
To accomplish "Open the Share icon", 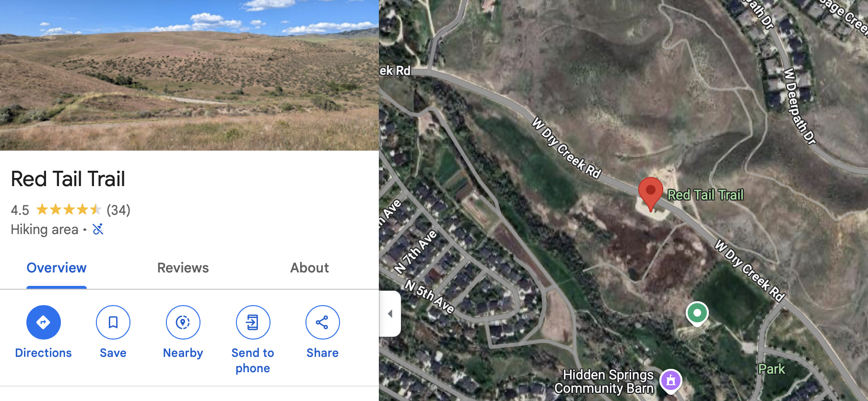I will [x=323, y=322].
